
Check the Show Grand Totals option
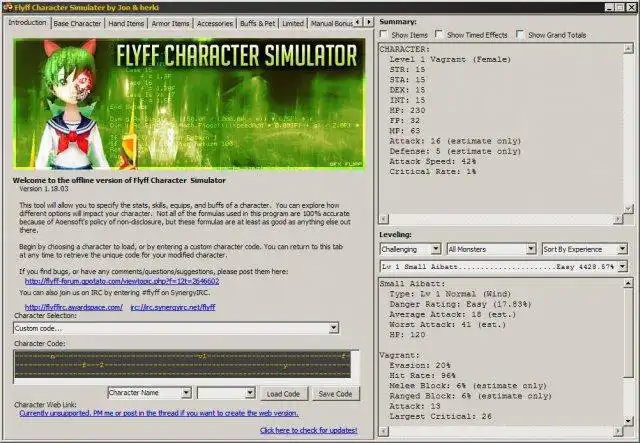pos(520,34)
